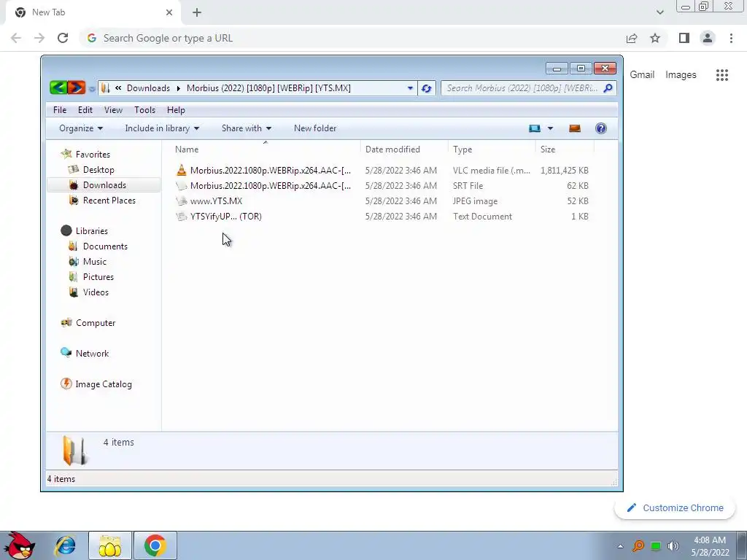Open the Organize dropdown
The width and height of the screenshot is (747, 560).
(81, 128)
